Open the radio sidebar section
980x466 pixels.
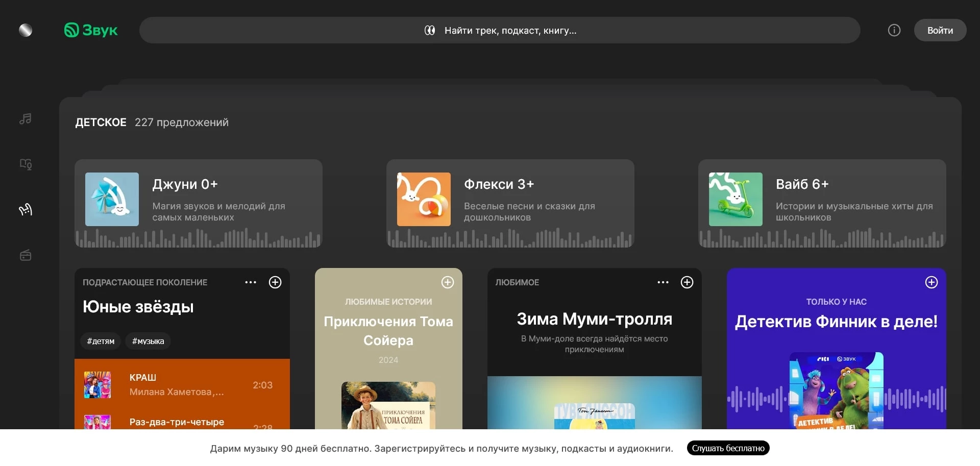tap(26, 255)
